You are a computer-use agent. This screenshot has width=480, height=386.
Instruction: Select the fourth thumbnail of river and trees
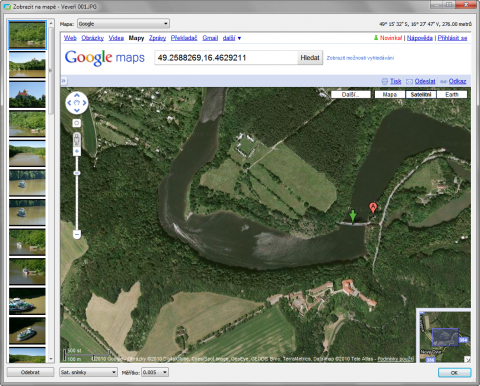point(27,124)
